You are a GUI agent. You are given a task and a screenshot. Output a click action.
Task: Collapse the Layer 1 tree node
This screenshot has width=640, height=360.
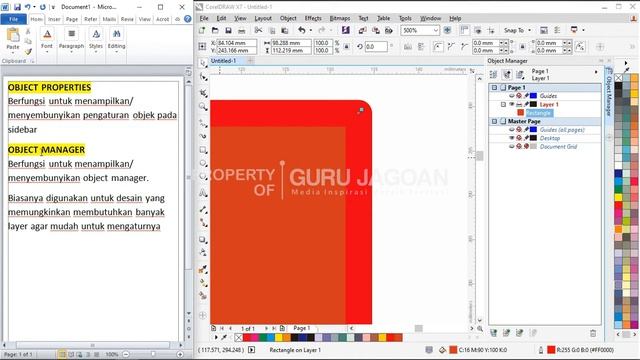pyautogui.click(x=503, y=104)
